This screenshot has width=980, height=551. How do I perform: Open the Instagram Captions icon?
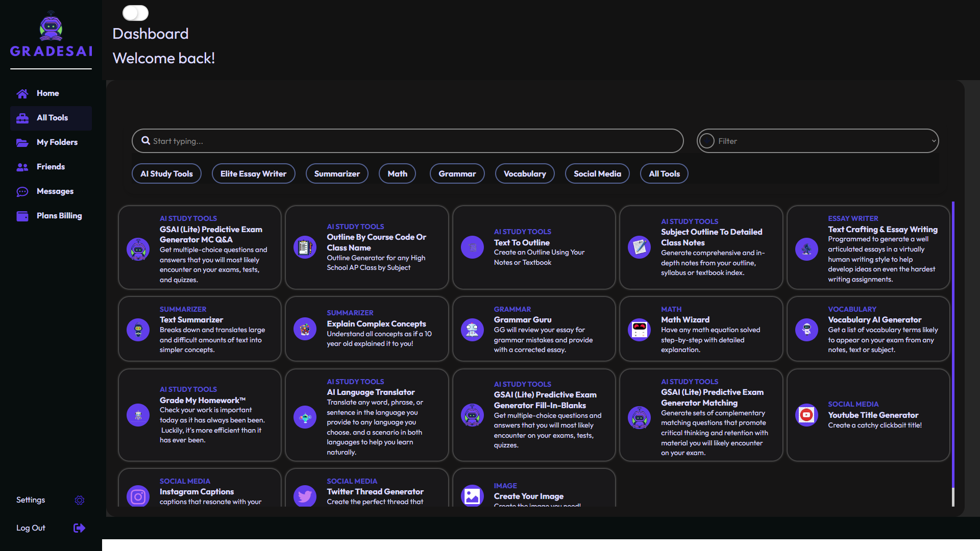click(x=138, y=496)
